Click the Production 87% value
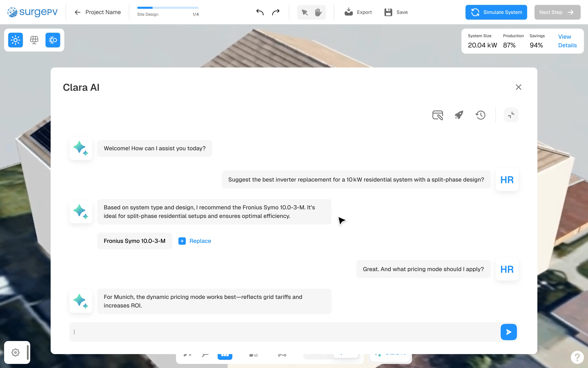 point(509,45)
